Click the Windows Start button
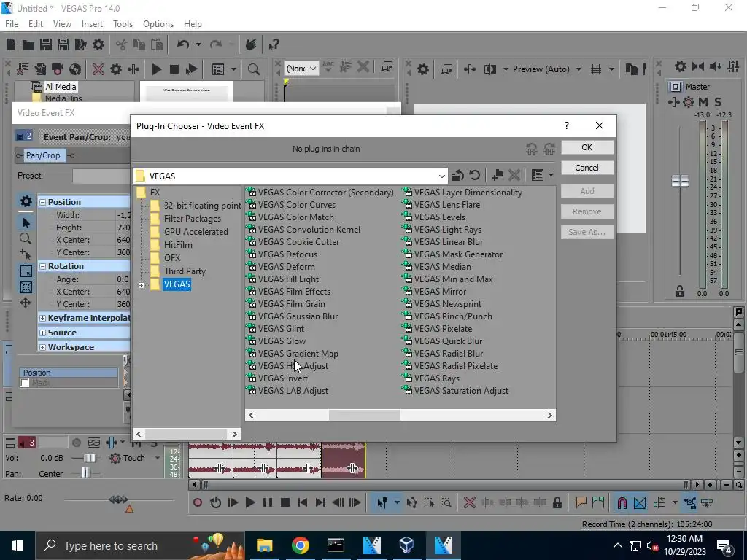 (x=18, y=545)
